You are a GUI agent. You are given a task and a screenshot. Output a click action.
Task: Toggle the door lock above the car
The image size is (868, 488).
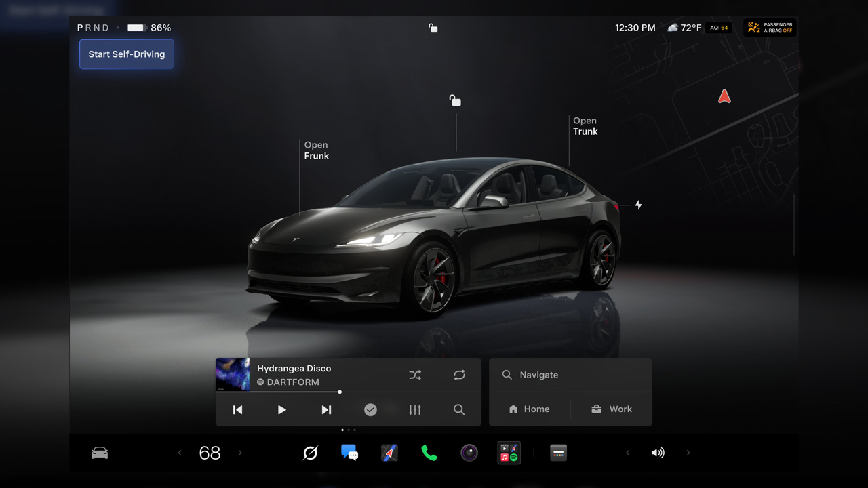coord(455,101)
